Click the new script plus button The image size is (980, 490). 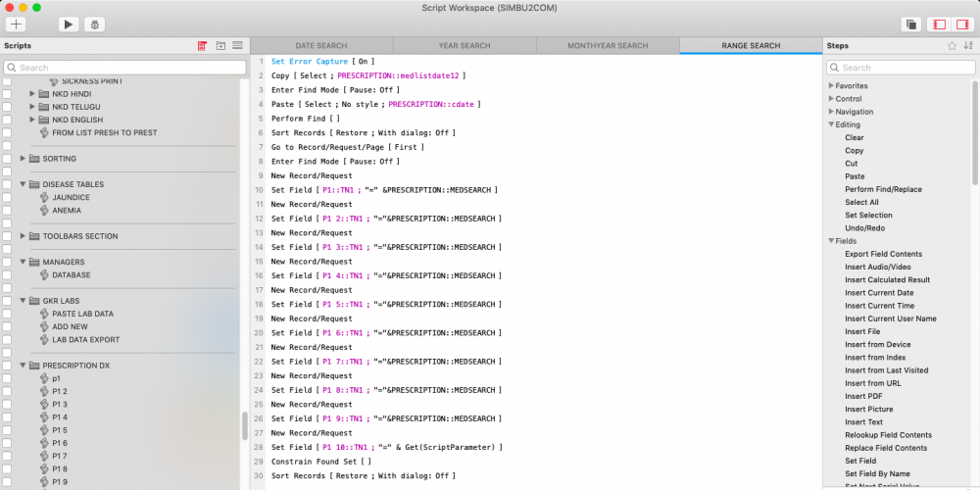tap(16, 24)
